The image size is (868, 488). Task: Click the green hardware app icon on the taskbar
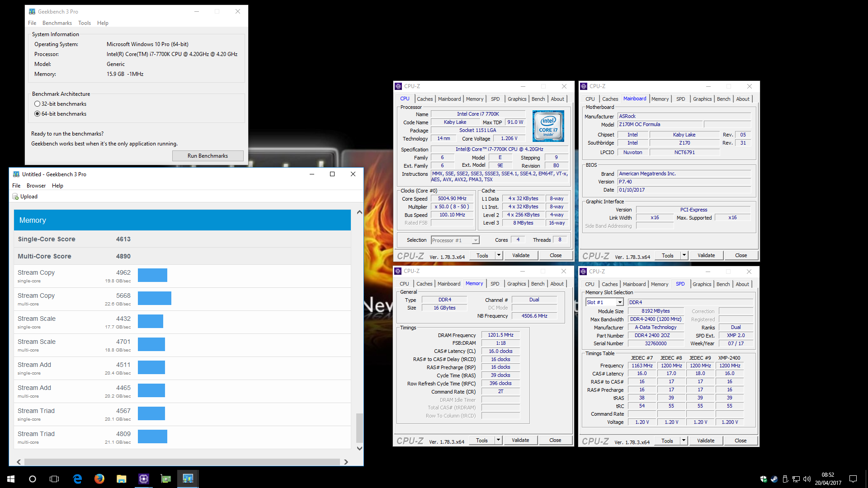[166, 479]
